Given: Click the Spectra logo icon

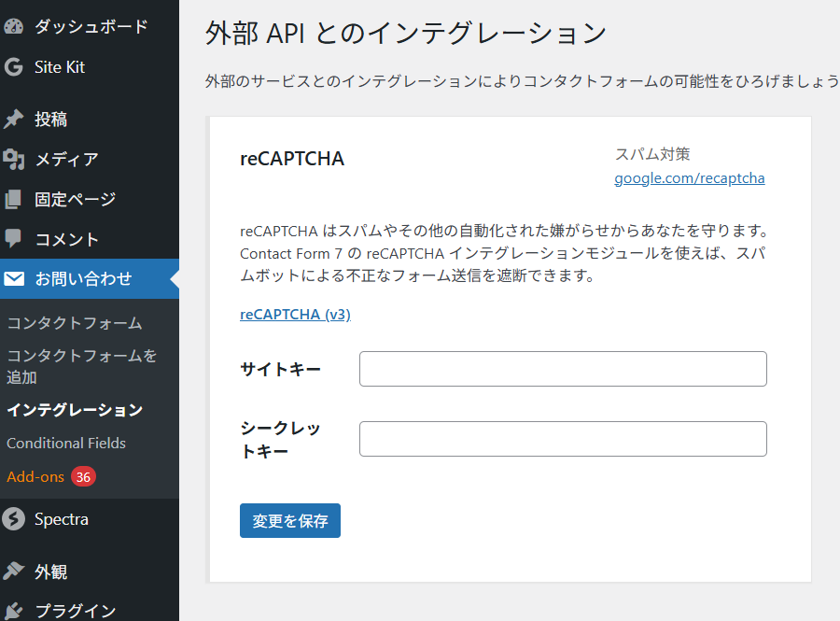Looking at the screenshot, I should click(x=14, y=519).
